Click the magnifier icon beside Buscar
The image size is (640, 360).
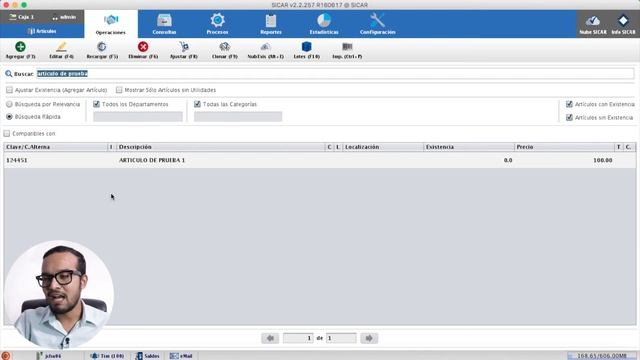(x=9, y=74)
